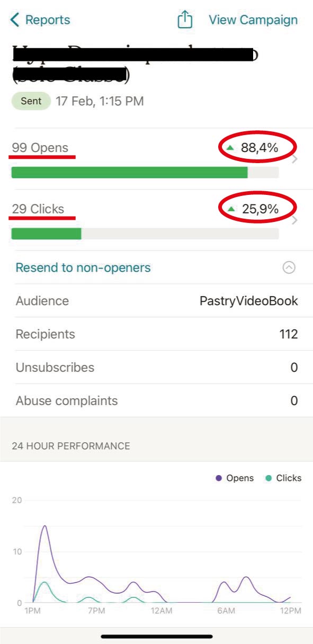Click the Clicks green progress bar

coord(46,234)
